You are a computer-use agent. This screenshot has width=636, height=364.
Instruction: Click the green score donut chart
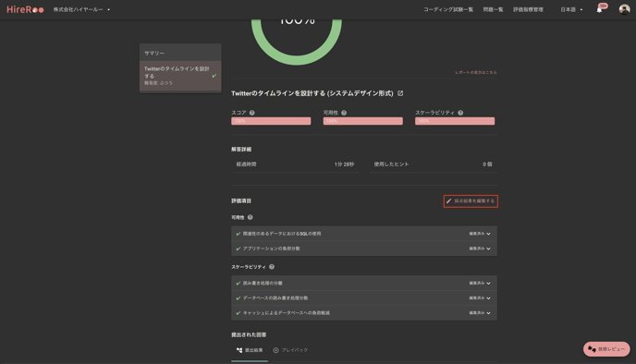(x=297, y=42)
